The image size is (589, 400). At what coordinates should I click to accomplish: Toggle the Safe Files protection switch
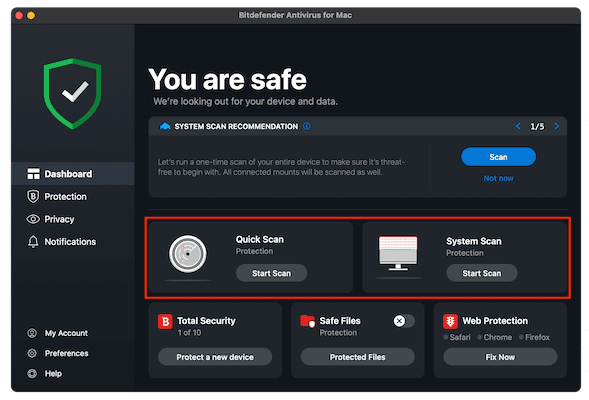(x=404, y=321)
